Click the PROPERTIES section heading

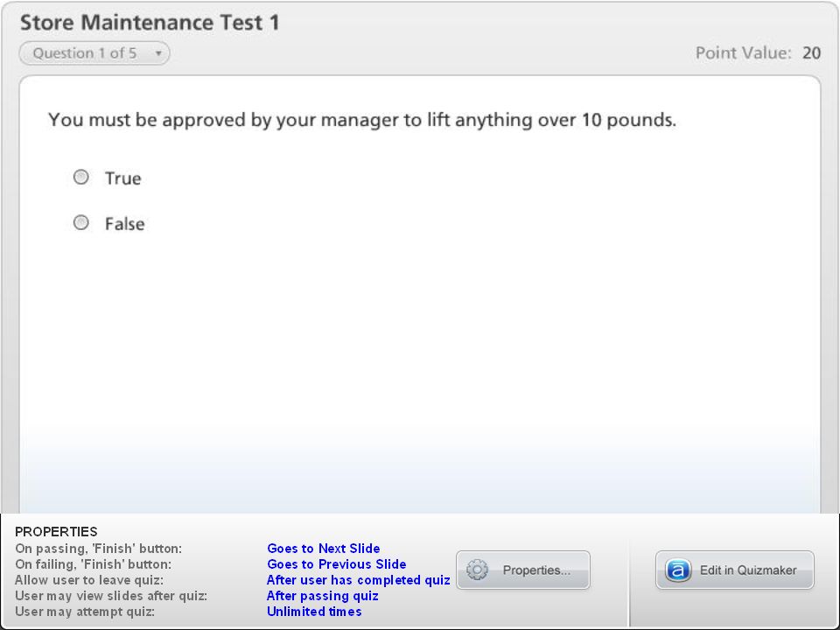click(x=56, y=531)
